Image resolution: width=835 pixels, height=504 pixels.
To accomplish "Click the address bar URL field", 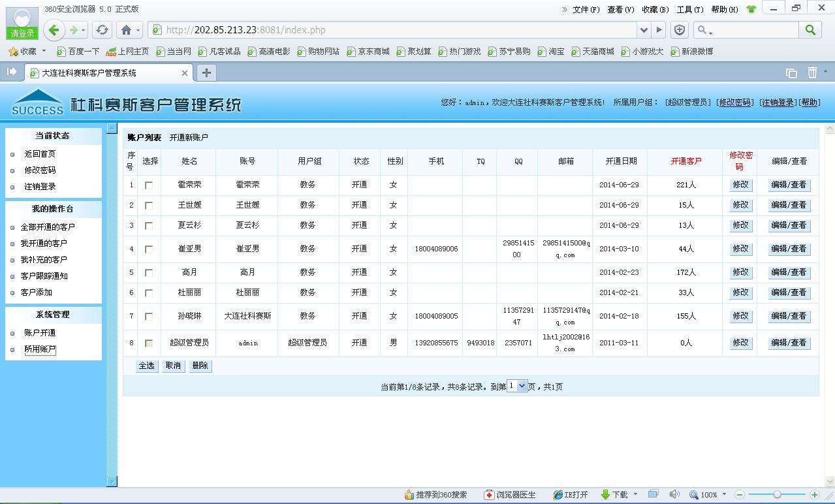I will click(x=392, y=30).
